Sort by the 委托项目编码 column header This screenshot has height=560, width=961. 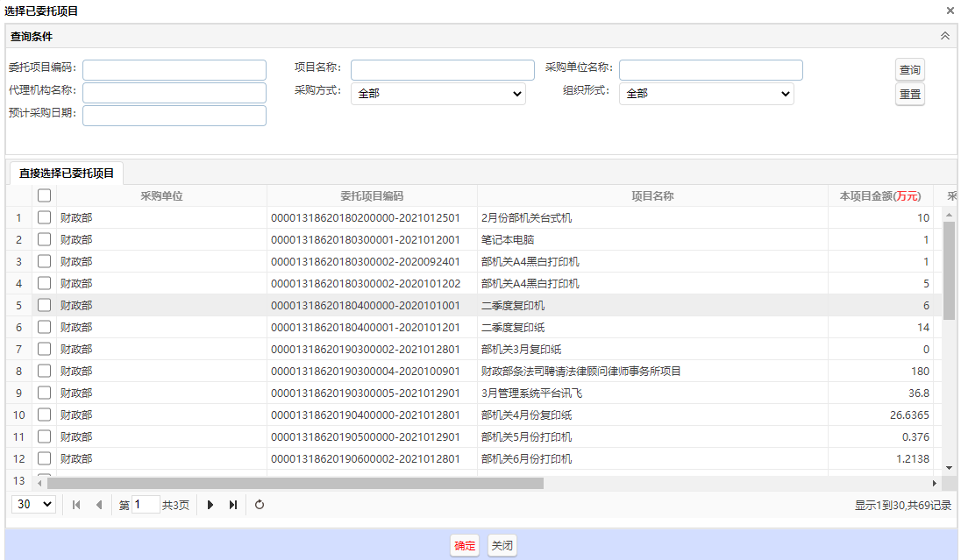372,196
